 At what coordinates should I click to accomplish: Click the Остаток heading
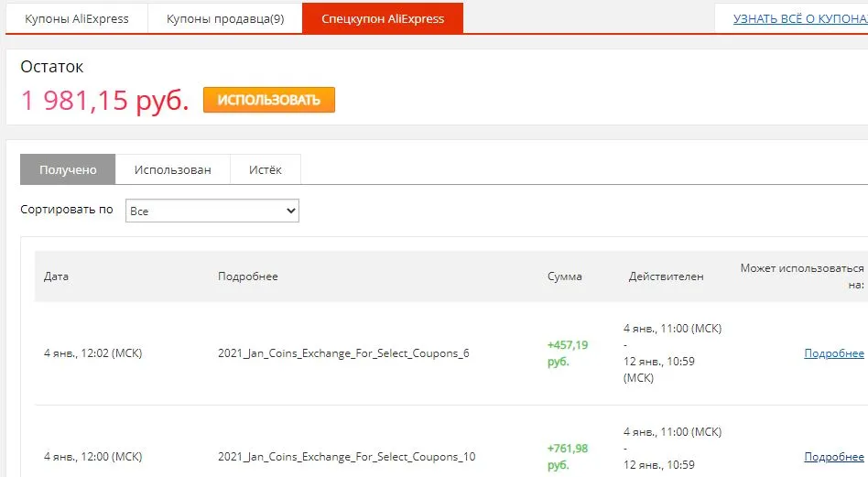(x=51, y=67)
